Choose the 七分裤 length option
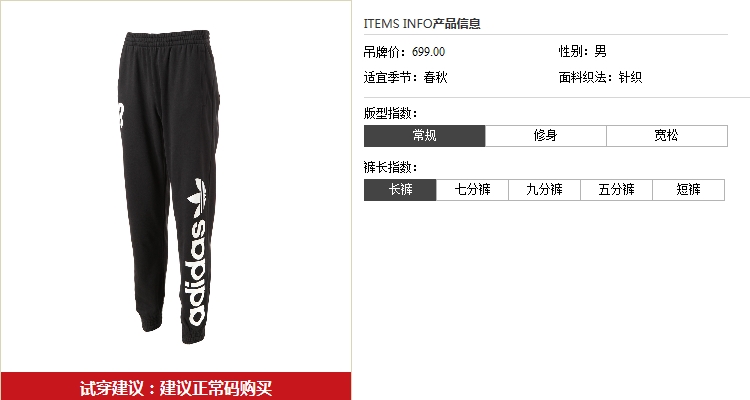Screen dimensions: 750x400 472,190
